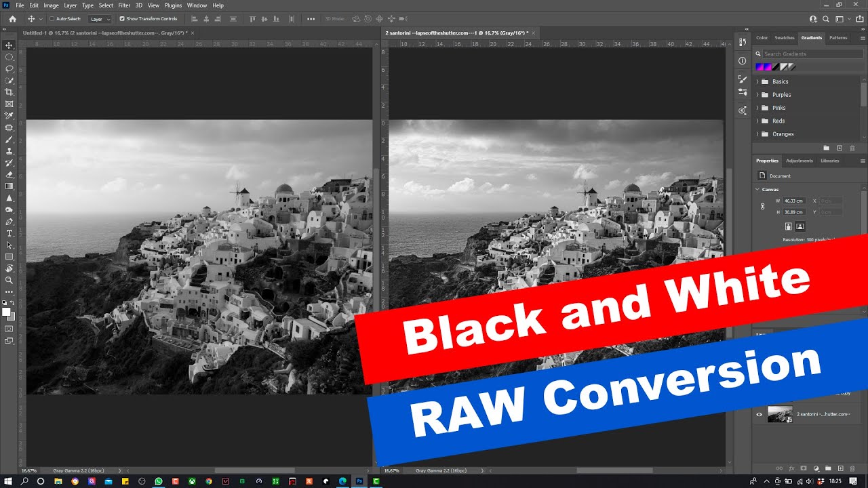Uncheck Show Transform Controls
868x488 pixels.
122,19
